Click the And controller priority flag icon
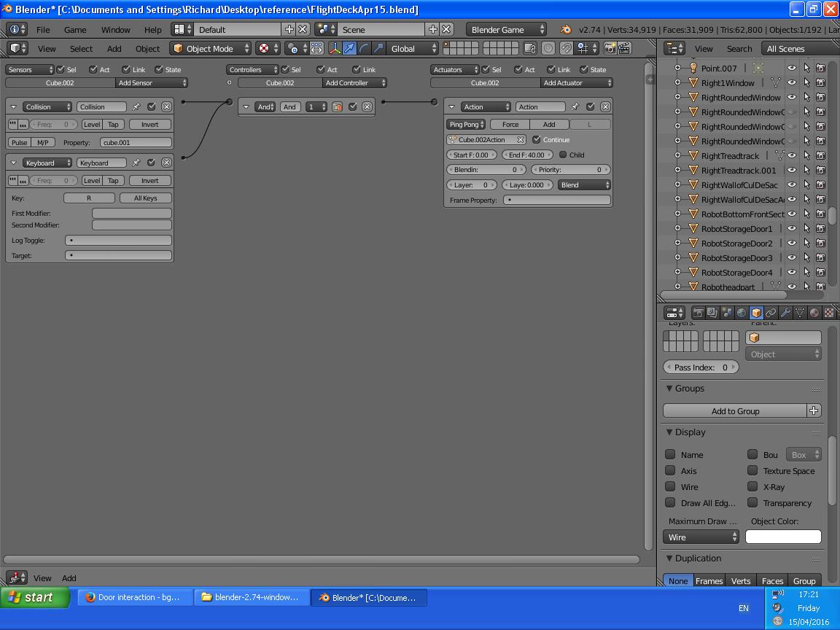 (337, 106)
